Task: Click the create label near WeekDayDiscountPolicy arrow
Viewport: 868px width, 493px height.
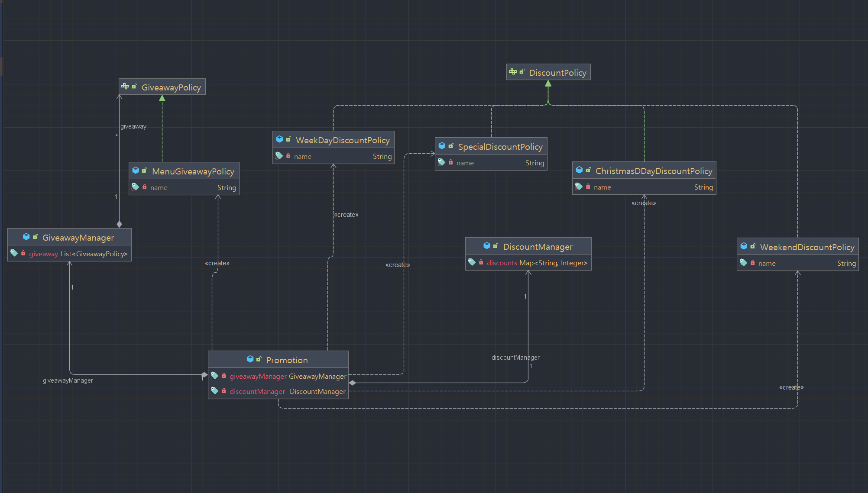Action: (346, 215)
